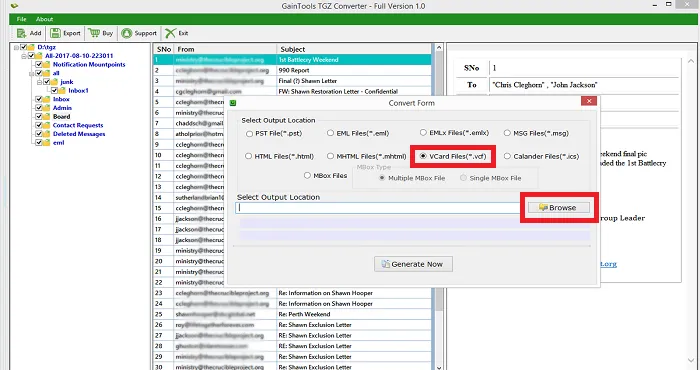Screen dimensions: 700x370
Task: Select row 23 'Re: Information on Shawn Hooper'
Action: tap(292, 293)
